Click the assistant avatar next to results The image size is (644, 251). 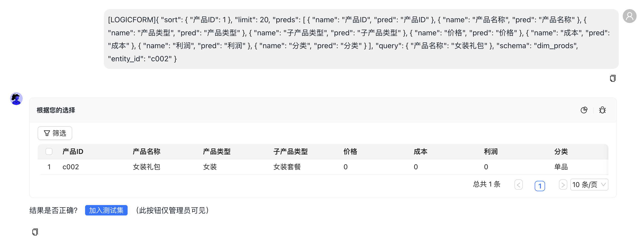coord(16,98)
